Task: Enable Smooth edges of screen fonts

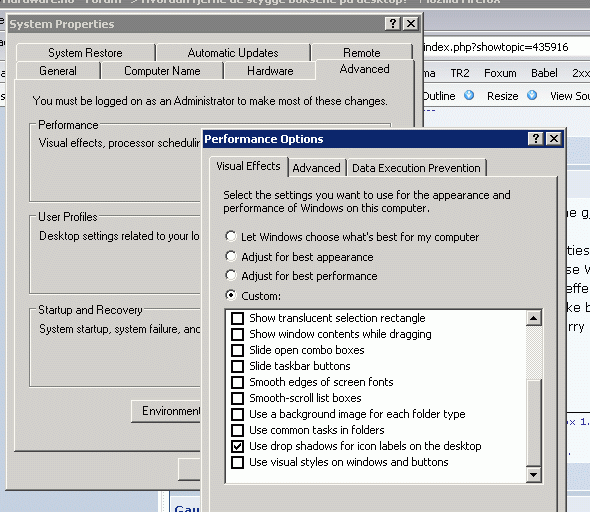Action: point(237,382)
